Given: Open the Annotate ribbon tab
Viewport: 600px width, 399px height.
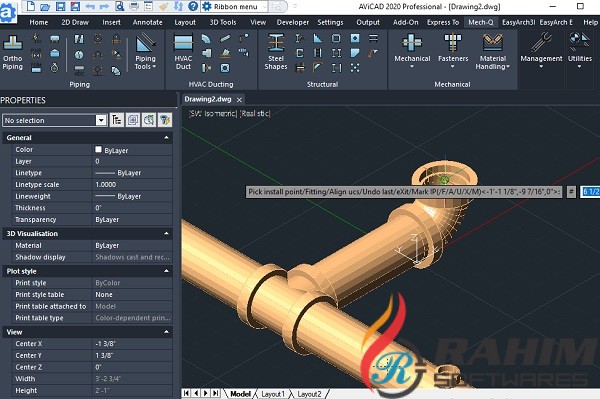Looking at the screenshot, I should tap(147, 22).
